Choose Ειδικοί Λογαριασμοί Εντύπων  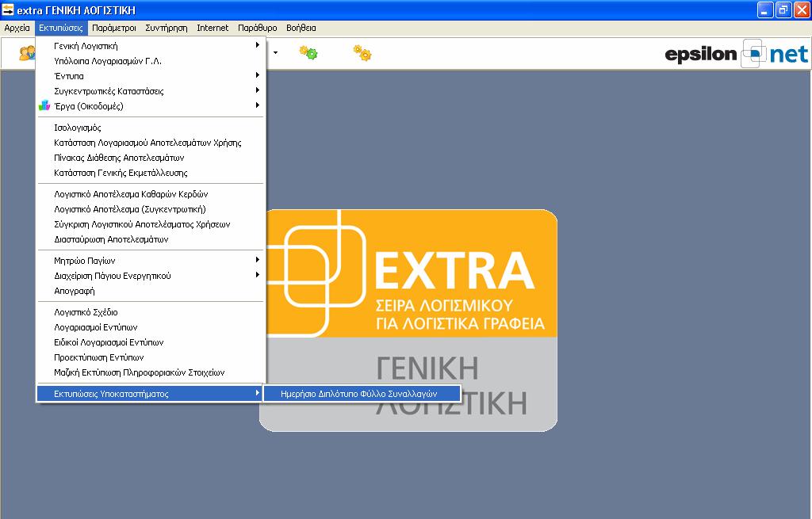coord(150,342)
